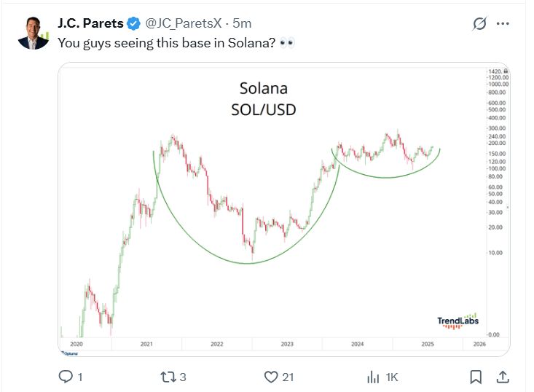Click the blue verified badge
The height and width of the screenshot is (392, 534).
[x=134, y=23]
